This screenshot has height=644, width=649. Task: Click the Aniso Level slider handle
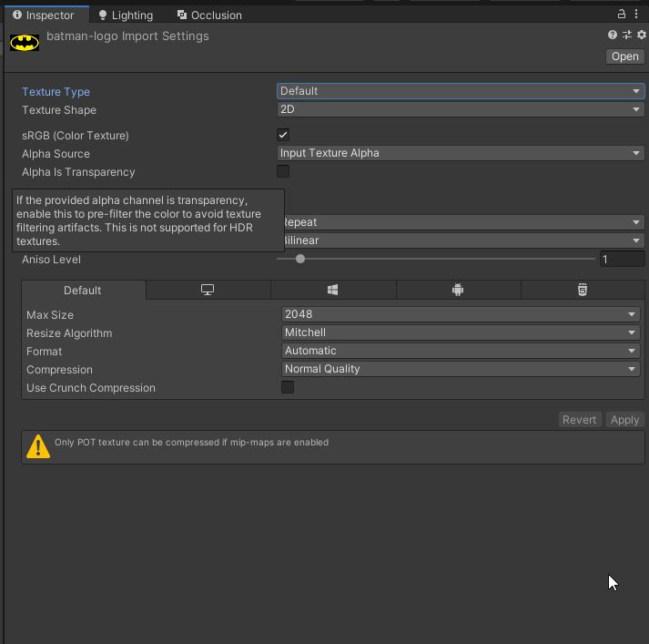[300, 259]
